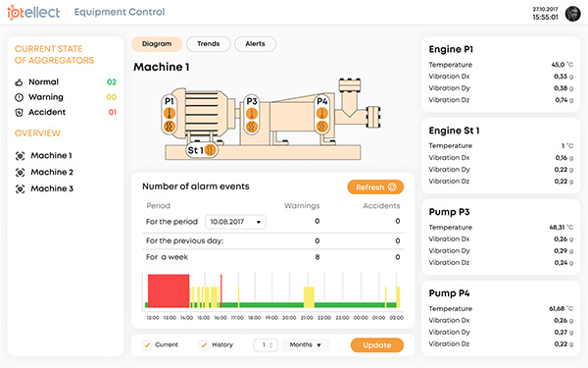588x368 pixels.
Task: Click the Update button
Action: point(377,345)
